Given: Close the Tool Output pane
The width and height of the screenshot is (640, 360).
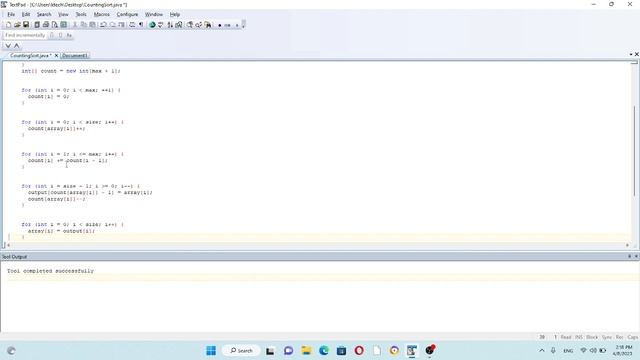Looking at the screenshot, I should [636, 256].
